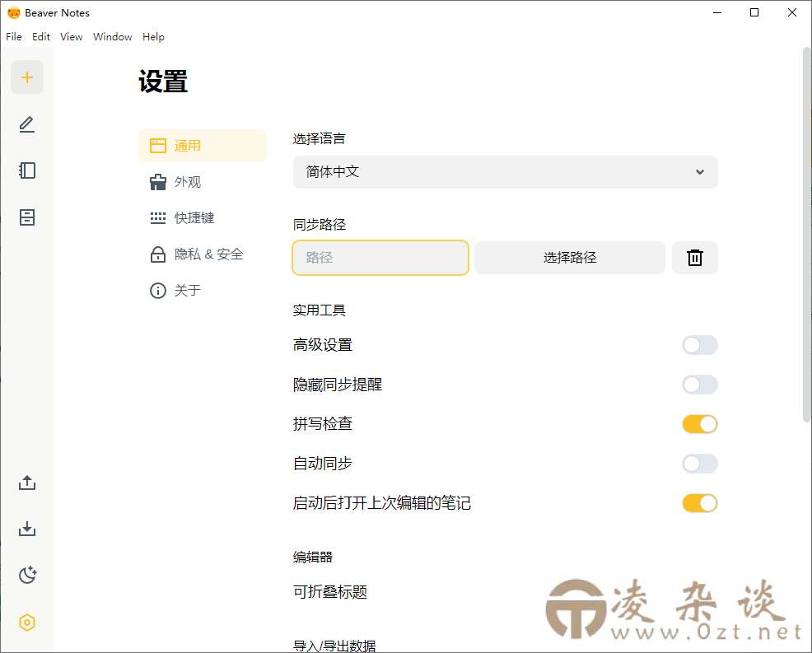Open the Window menu
812x653 pixels.
[x=112, y=37]
